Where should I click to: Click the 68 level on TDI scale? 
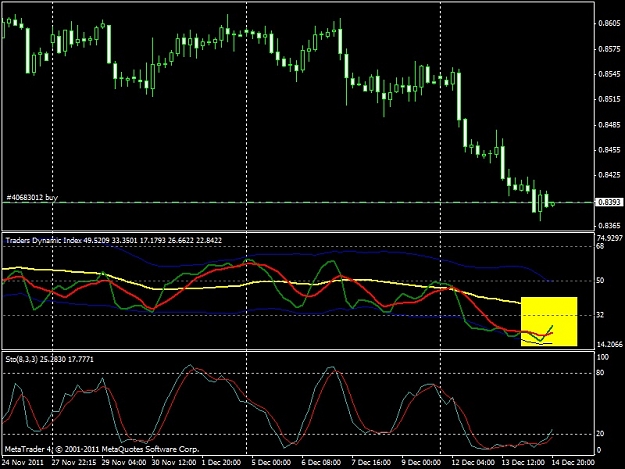point(600,246)
